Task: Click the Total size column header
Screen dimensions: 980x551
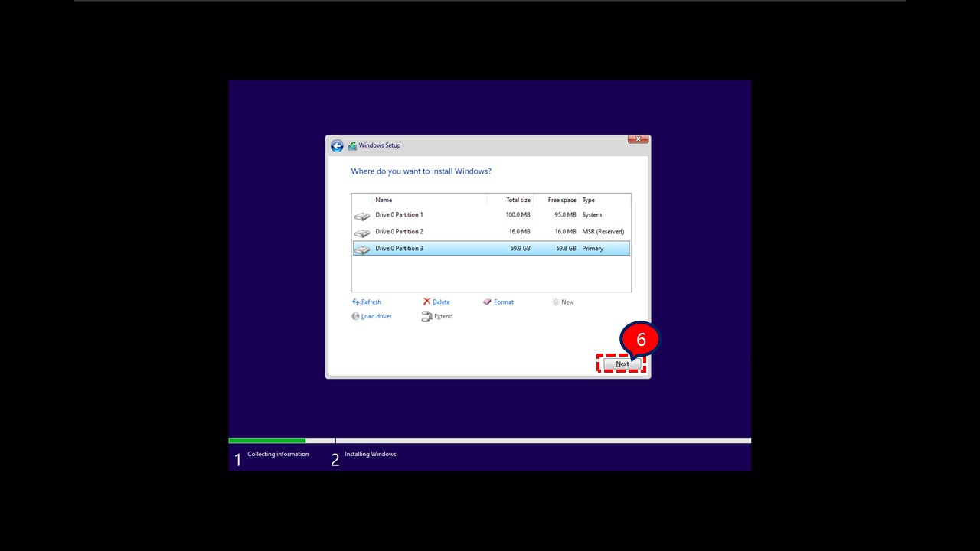Action: coord(518,200)
